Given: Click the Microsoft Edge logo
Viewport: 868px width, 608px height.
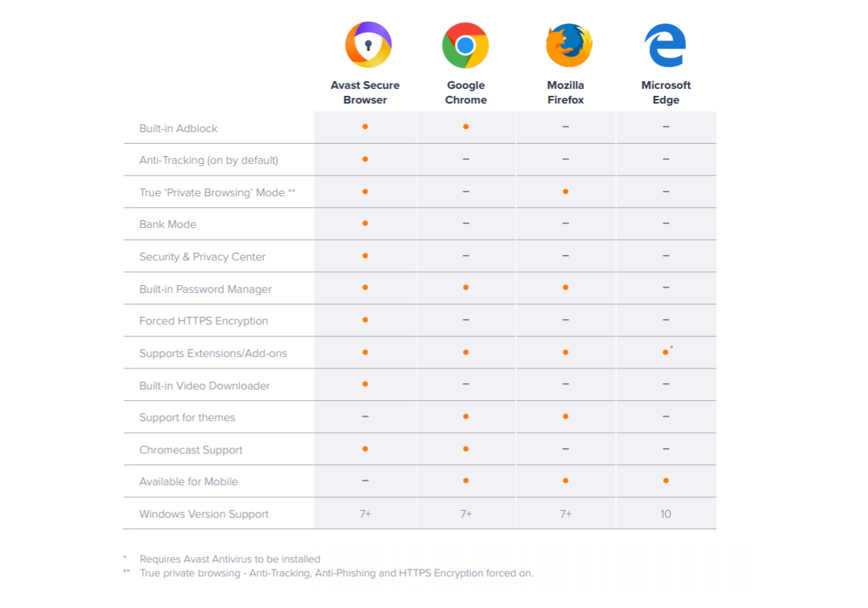Looking at the screenshot, I should point(666,45).
